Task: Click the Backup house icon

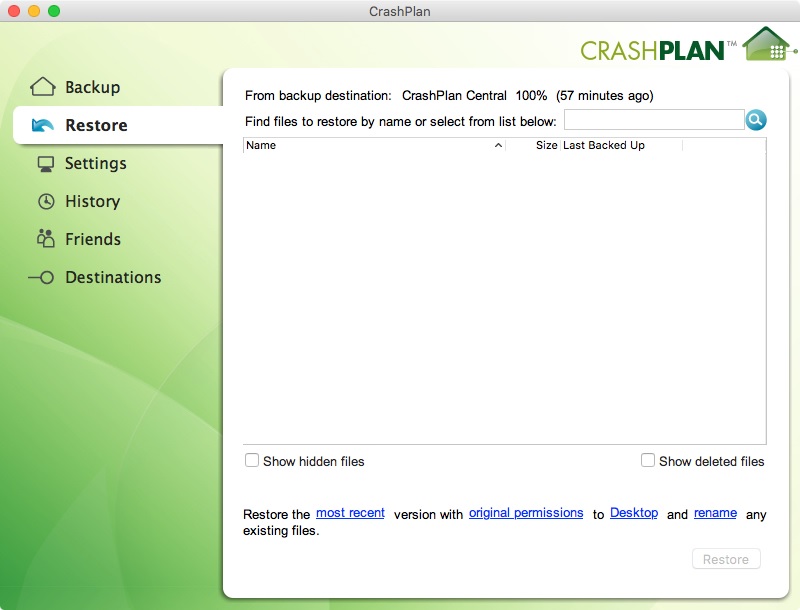Action: point(43,87)
